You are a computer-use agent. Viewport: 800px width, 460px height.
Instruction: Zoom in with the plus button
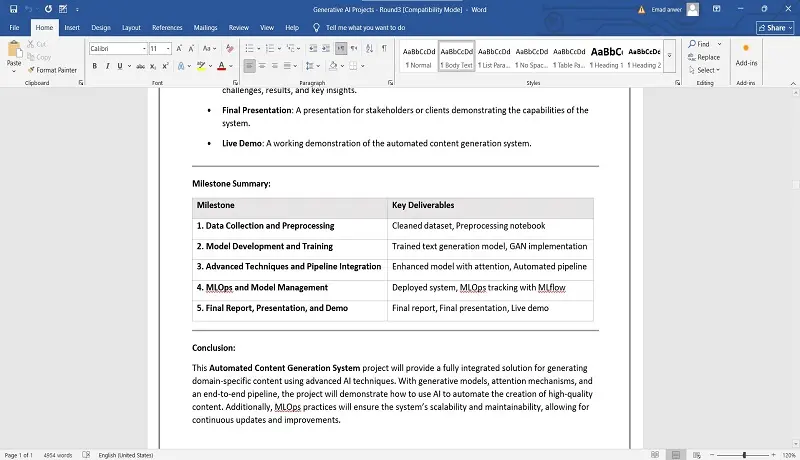coord(773,454)
